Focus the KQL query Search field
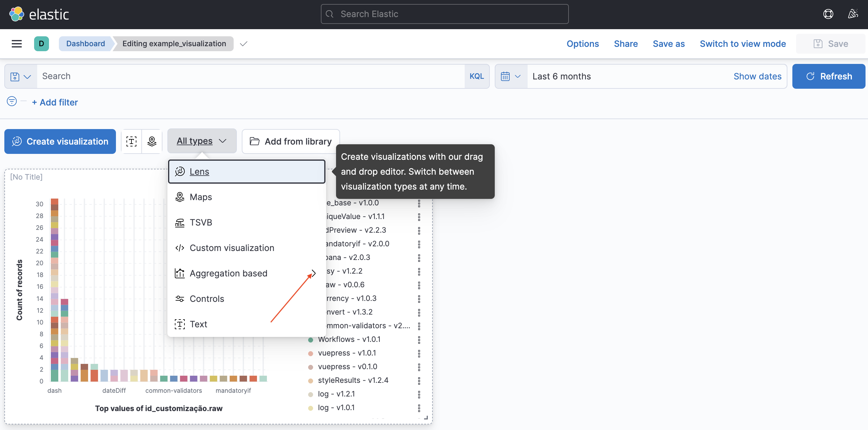This screenshot has height=430, width=868. click(x=251, y=76)
